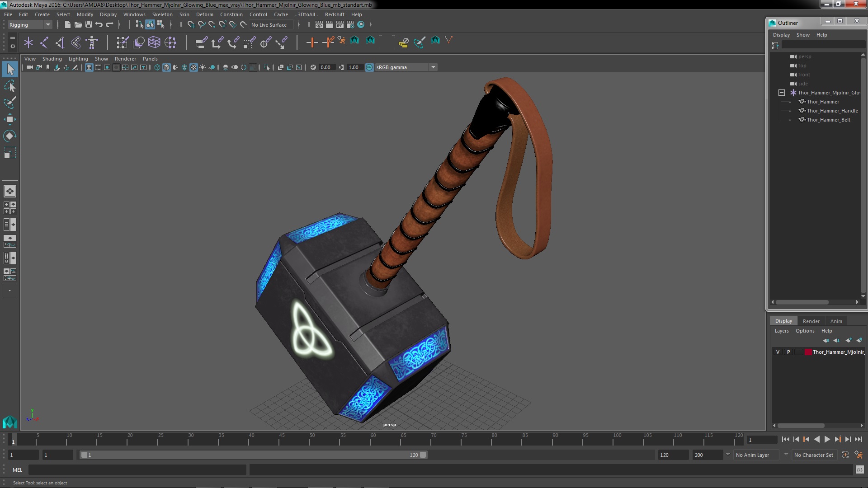
Task: Open the viewport Shading menu
Action: pyautogui.click(x=52, y=59)
